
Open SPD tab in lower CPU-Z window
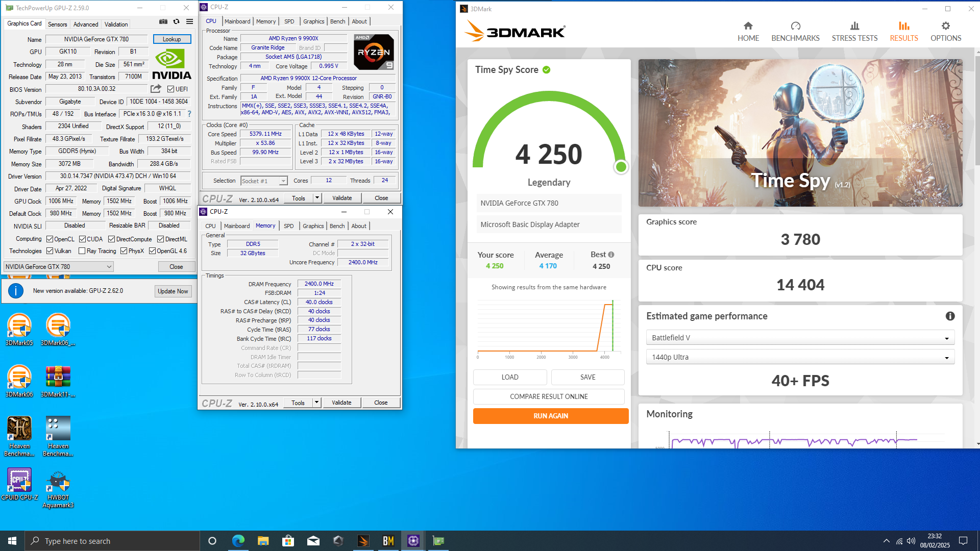coord(288,226)
